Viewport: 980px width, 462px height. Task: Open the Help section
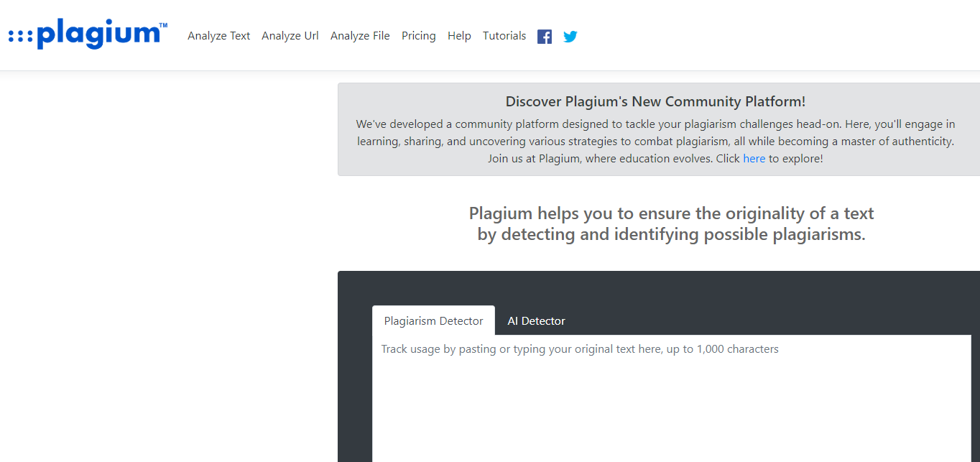click(x=459, y=35)
